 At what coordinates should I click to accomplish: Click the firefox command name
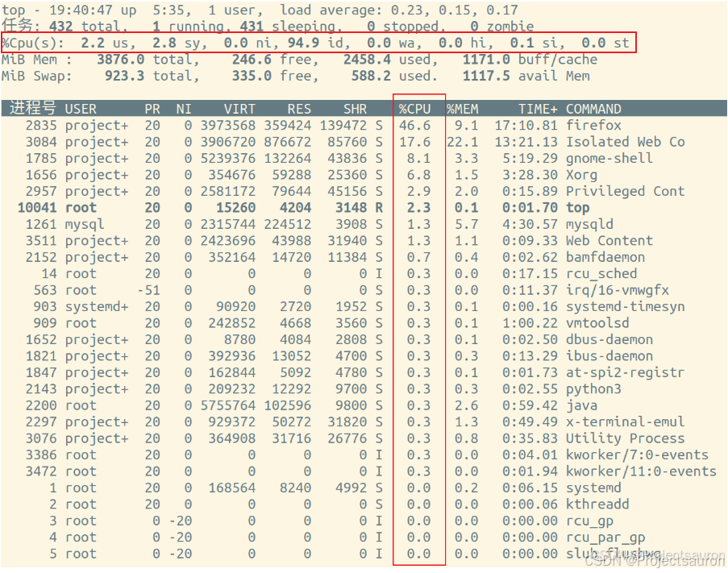coord(593,125)
